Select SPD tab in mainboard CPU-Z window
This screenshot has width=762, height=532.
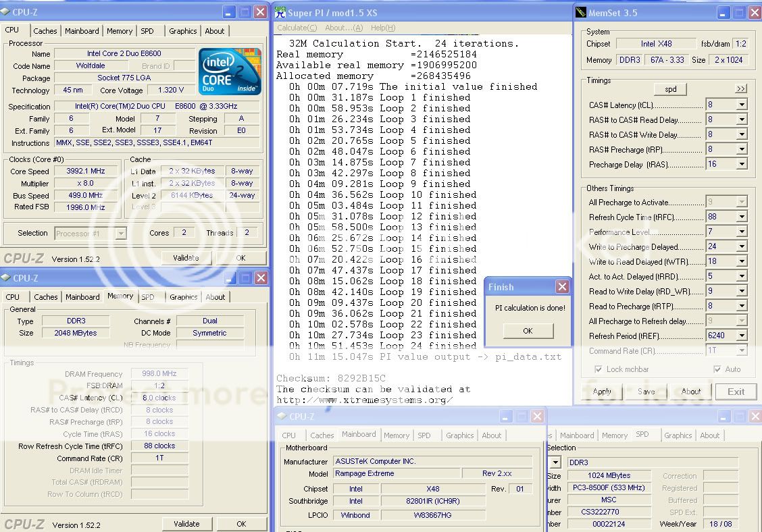pyautogui.click(x=424, y=435)
